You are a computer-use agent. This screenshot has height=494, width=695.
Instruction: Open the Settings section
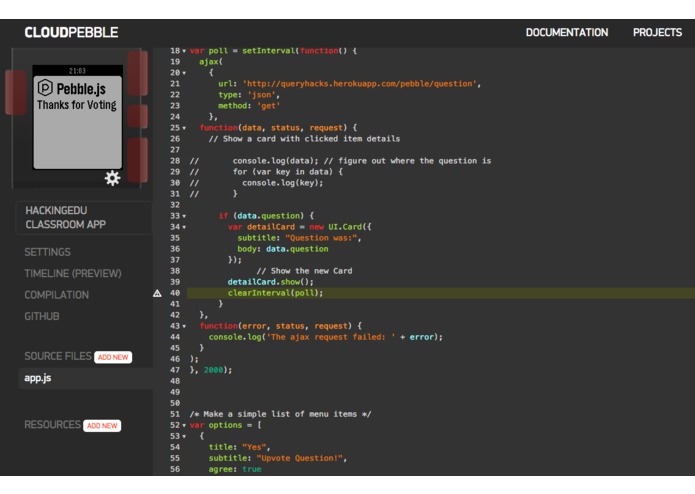47,252
